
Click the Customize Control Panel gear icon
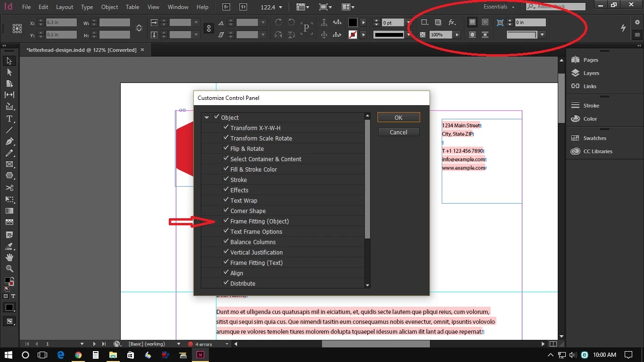tap(637, 22)
